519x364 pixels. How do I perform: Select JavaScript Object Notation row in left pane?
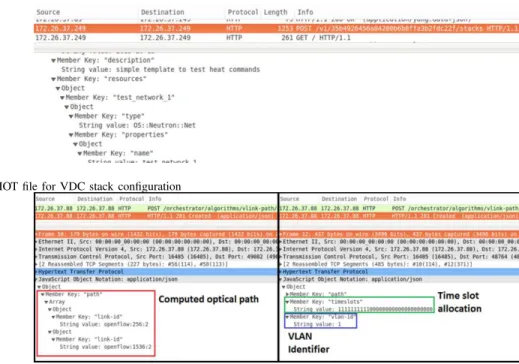point(156,279)
